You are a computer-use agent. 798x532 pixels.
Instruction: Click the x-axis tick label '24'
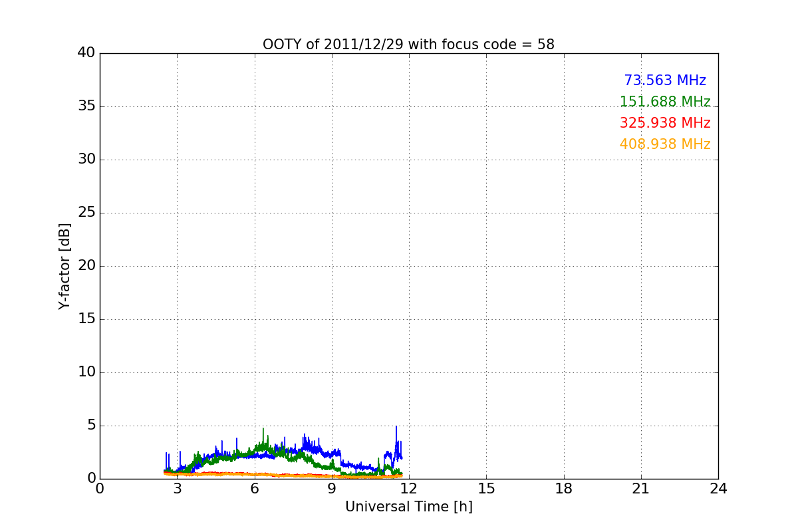(718, 489)
